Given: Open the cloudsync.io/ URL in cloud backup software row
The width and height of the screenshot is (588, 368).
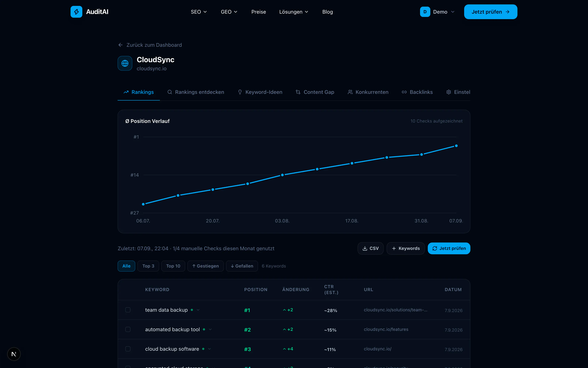Looking at the screenshot, I should coord(378,349).
